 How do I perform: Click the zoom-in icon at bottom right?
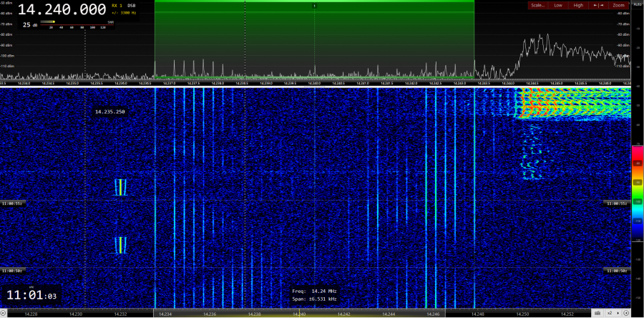pos(626,313)
